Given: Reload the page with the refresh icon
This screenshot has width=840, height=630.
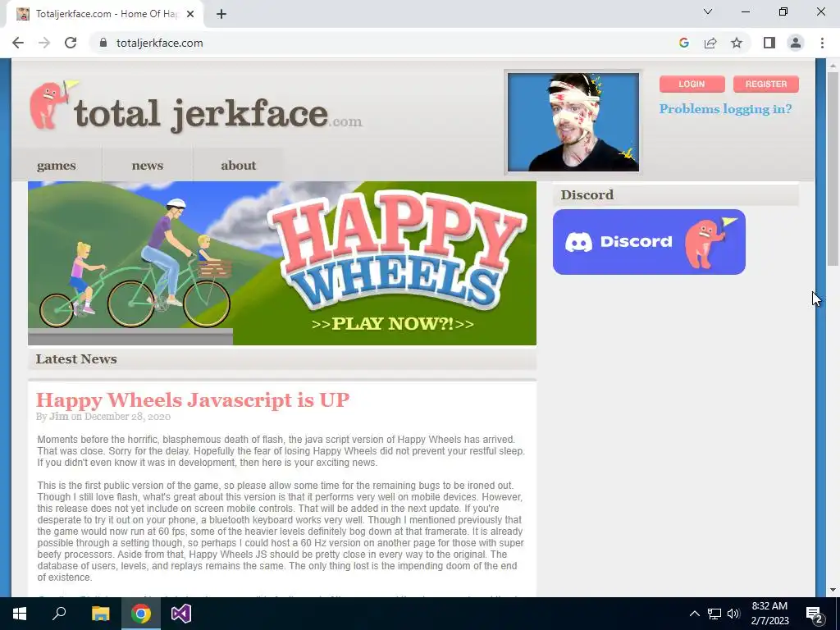Looking at the screenshot, I should point(71,43).
